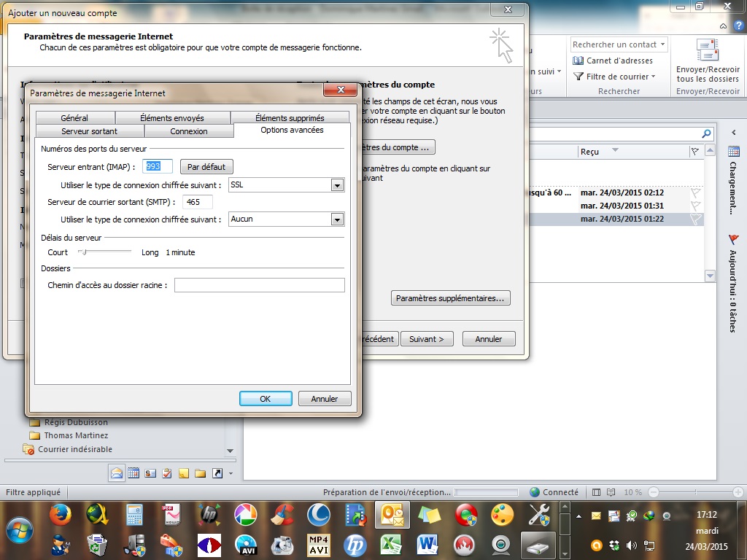Switch to the Connexion tab

click(189, 131)
